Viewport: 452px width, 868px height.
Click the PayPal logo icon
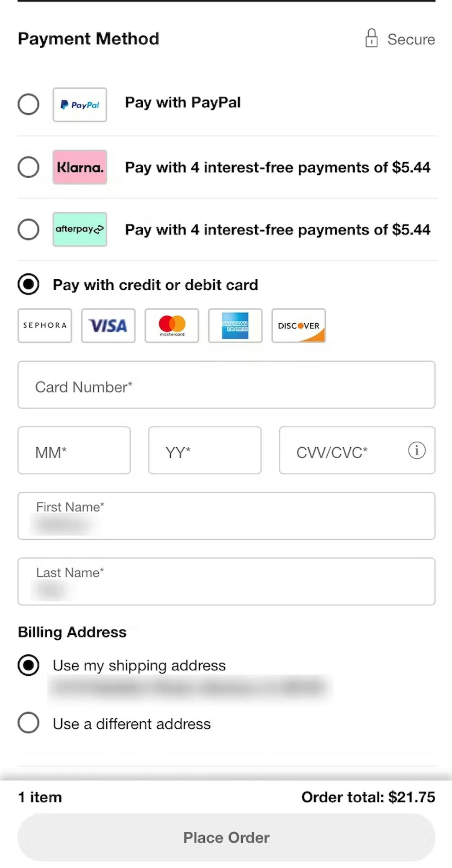80,105
